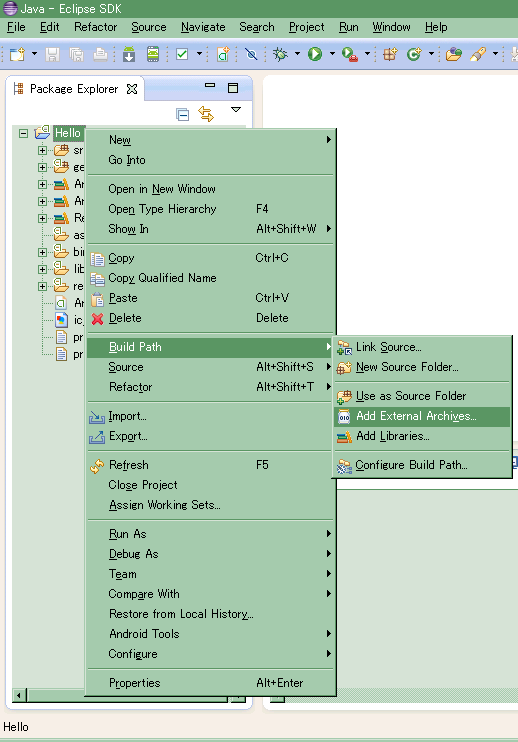
Task: Toggle Link with Editor in Package Explorer
Action: coord(206,114)
